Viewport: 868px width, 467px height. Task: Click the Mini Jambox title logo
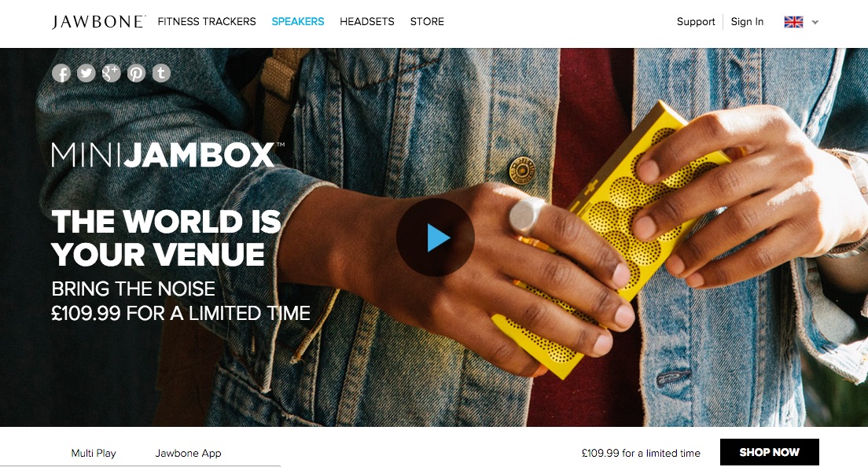[x=167, y=155]
